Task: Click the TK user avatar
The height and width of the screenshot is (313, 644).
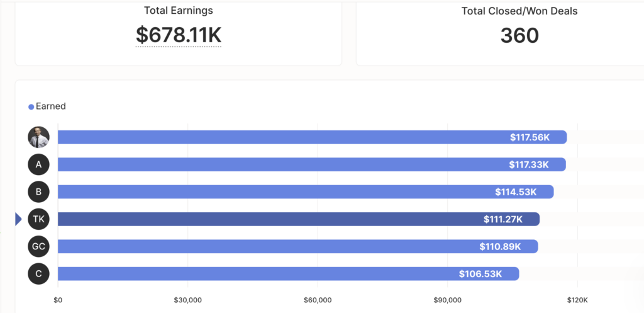Action: pyautogui.click(x=38, y=219)
